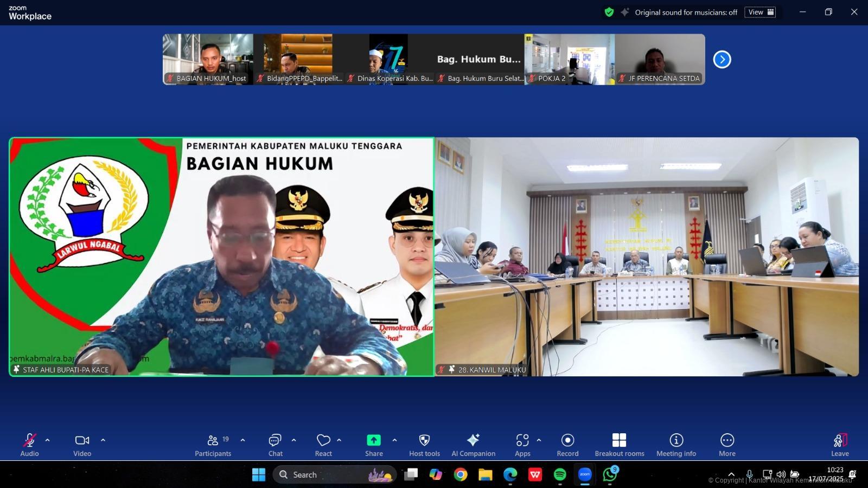This screenshot has width=868, height=488.
Task: Open the Apps menu
Action: (522, 445)
